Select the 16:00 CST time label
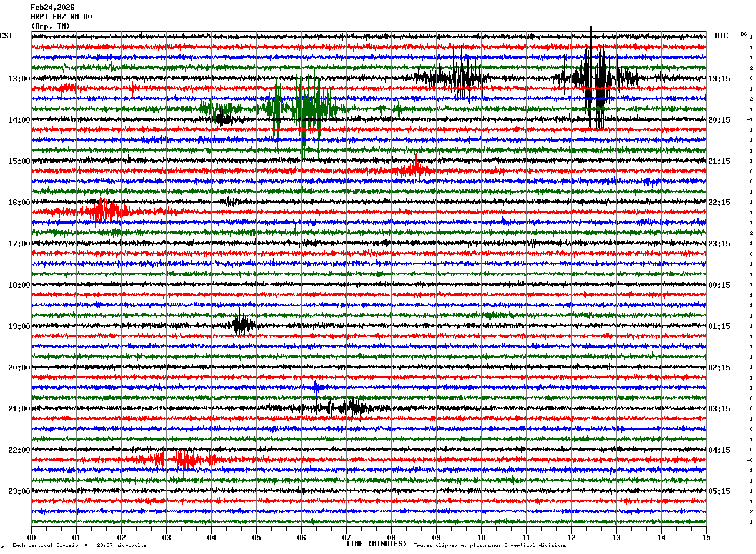756x554 pixels. coord(19,203)
